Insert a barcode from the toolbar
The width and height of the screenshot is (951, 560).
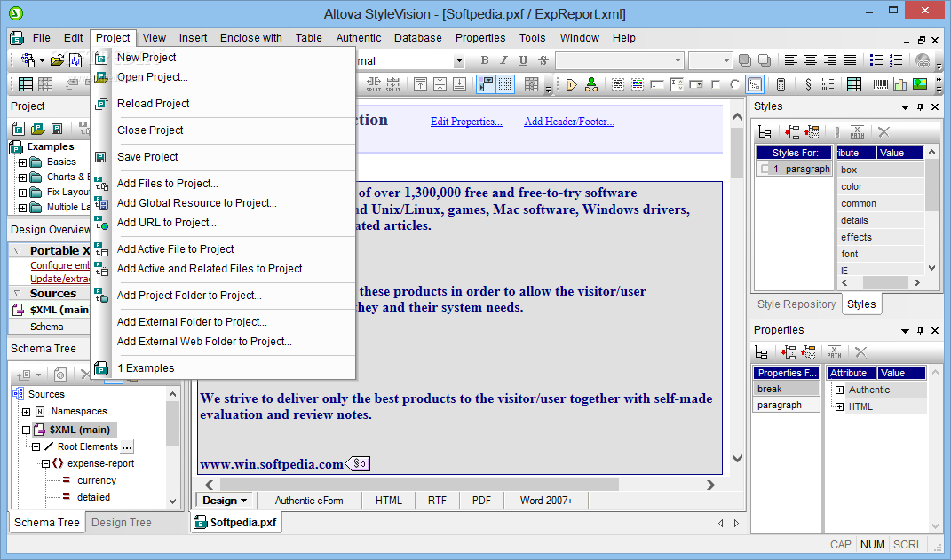[880, 84]
